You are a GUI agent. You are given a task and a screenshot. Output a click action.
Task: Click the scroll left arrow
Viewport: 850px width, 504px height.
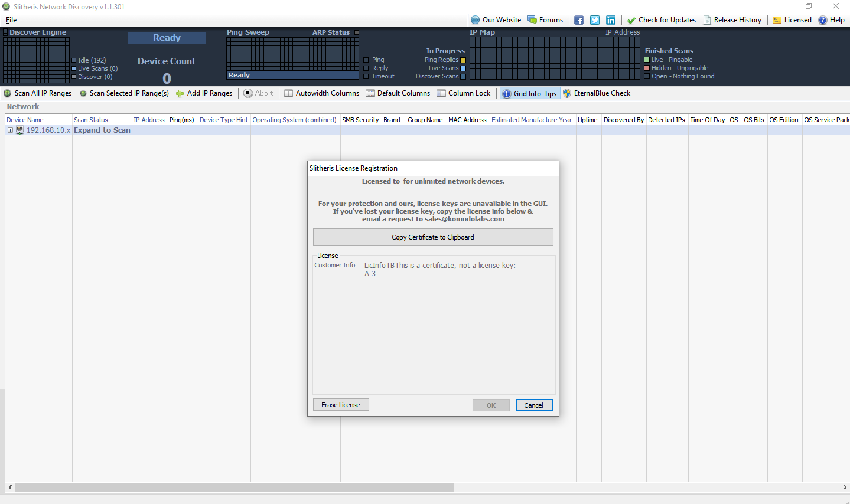pos(10,487)
